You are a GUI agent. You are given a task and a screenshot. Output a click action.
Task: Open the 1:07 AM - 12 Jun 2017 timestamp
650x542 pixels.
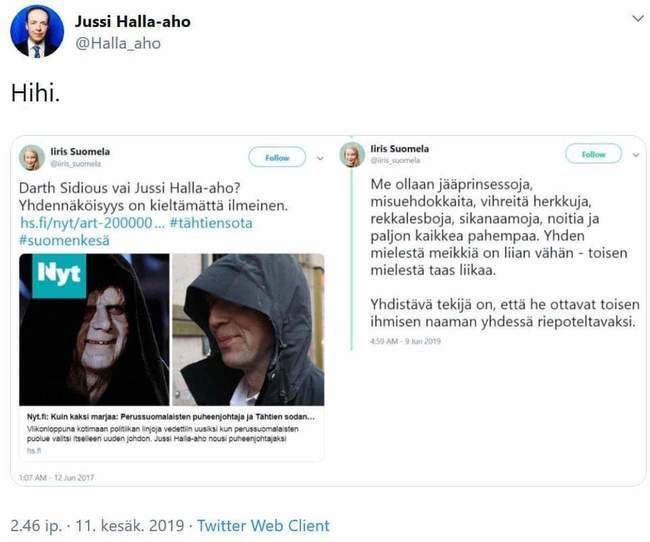click(x=57, y=477)
